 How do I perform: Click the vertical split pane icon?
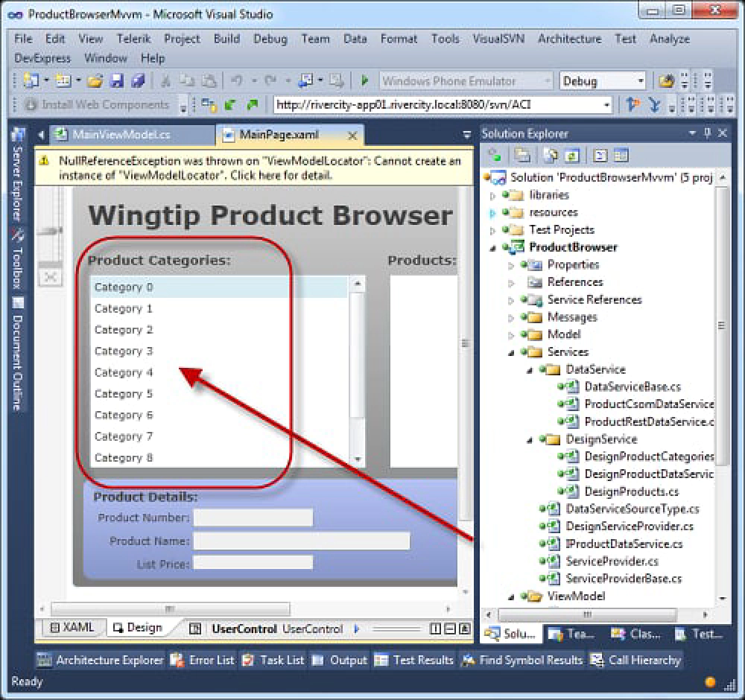click(435, 629)
